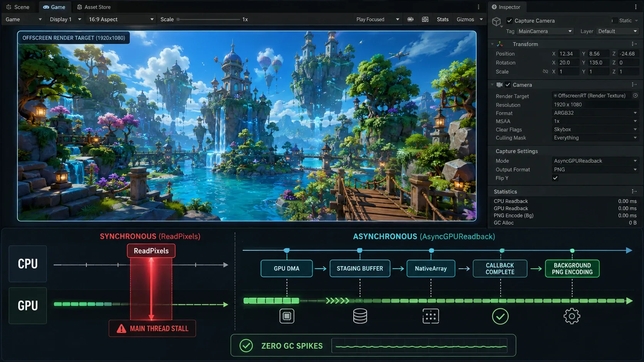Image resolution: width=644 pixels, height=362 pixels.
Task: Open the Clear Flags Skybox dropdown
Action: click(595, 129)
